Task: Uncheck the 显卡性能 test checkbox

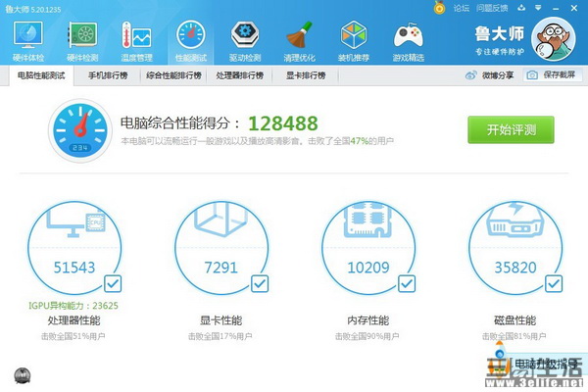Action: (x=260, y=283)
